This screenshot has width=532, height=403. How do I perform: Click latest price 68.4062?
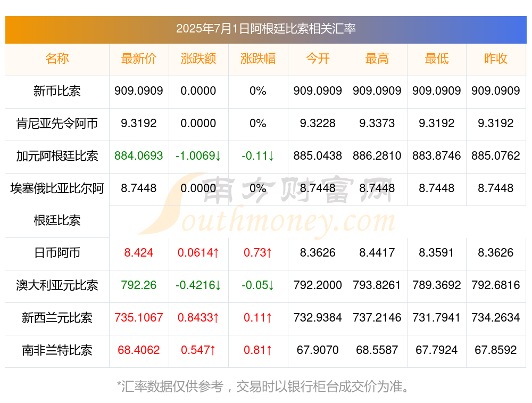tap(139, 350)
